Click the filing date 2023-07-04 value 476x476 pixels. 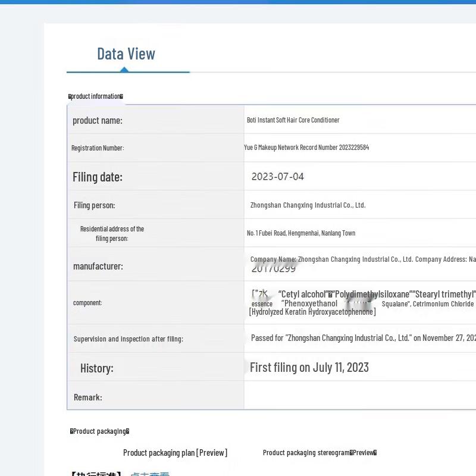click(277, 177)
